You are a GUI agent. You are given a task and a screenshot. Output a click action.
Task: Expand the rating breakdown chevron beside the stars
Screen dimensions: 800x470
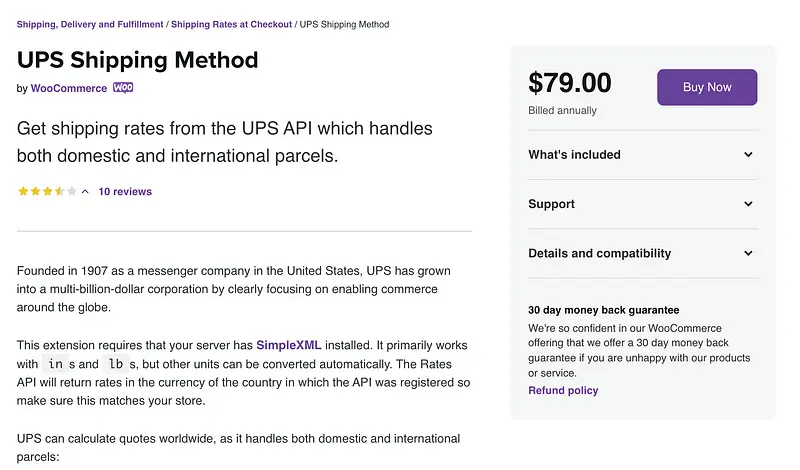pyautogui.click(x=85, y=191)
